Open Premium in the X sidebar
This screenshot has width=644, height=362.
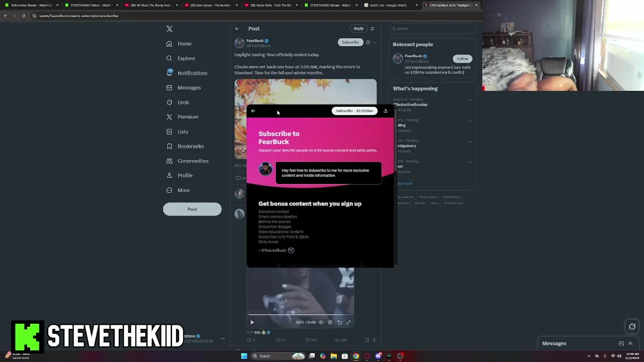[182, 117]
